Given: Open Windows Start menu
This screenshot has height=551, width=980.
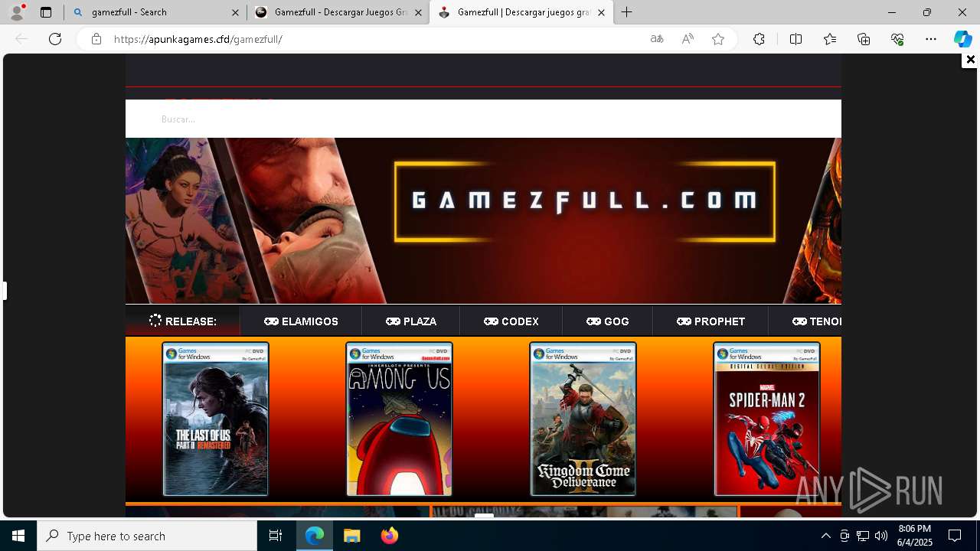Looking at the screenshot, I should (18, 536).
